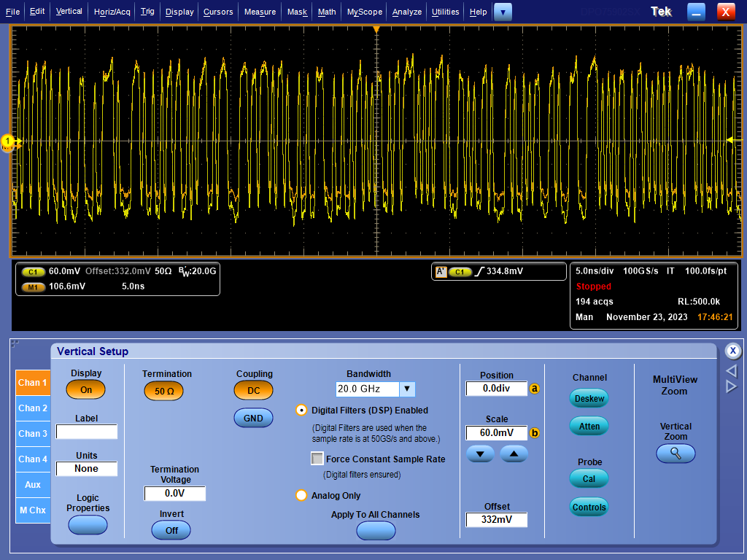Screen dimensions: 747x560
Task: Open the Horiz/Acq menu
Action: 112,12
